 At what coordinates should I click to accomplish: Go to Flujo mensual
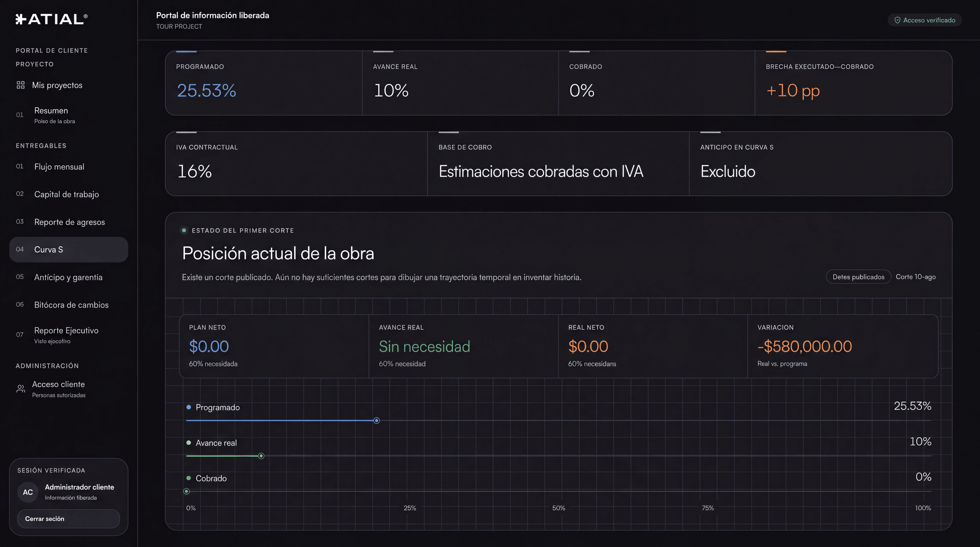pos(69,167)
